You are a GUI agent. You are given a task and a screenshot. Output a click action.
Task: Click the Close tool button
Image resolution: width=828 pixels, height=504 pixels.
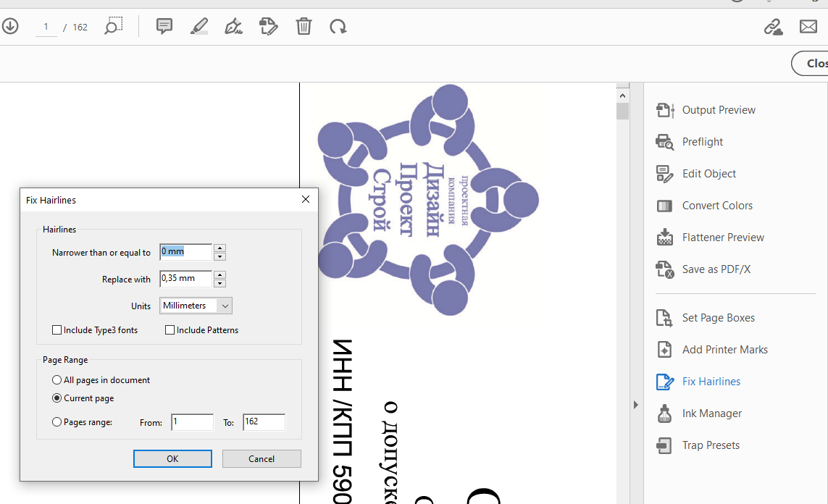pyautogui.click(x=810, y=63)
